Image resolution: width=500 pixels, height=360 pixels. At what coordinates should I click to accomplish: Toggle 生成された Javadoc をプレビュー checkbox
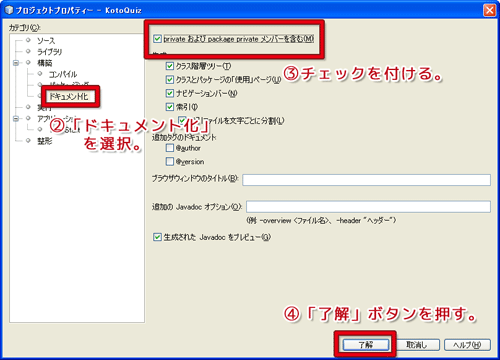(x=157, y=237)
